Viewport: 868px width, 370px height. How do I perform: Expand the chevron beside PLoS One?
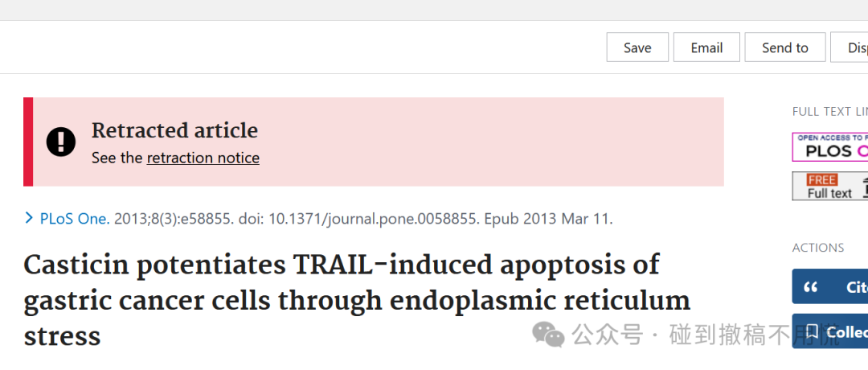tap(30, 218)
